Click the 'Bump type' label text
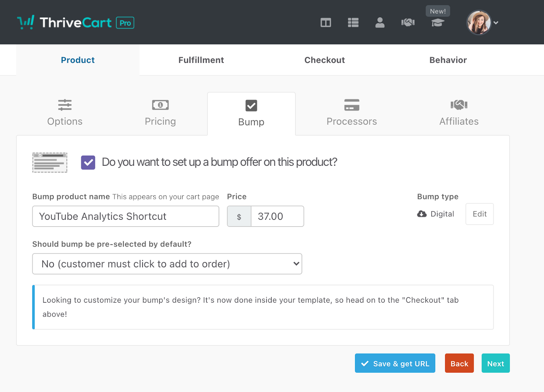This screenshot has width=544, height=392. [x=438, y=197]
